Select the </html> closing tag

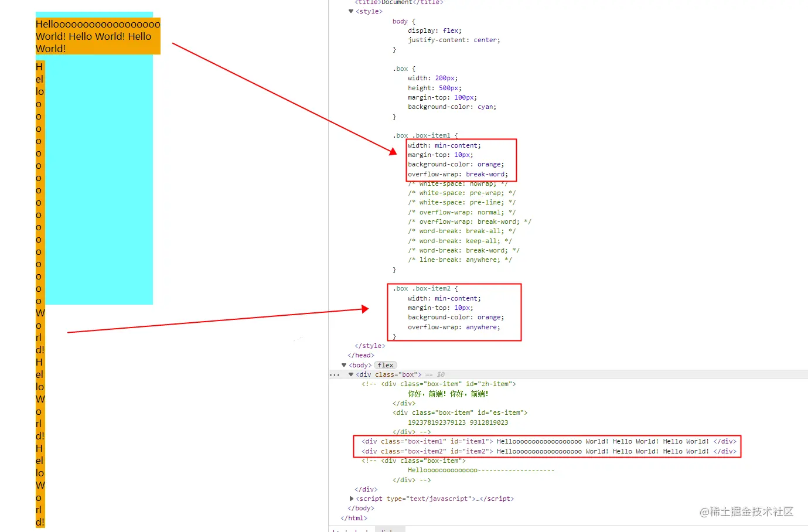coord(354,518)
